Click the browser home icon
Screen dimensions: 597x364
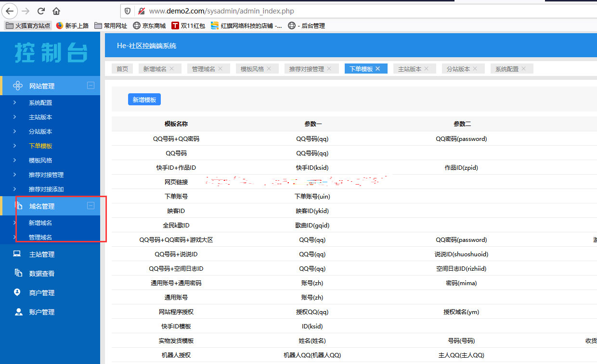[x=56, y=11]
